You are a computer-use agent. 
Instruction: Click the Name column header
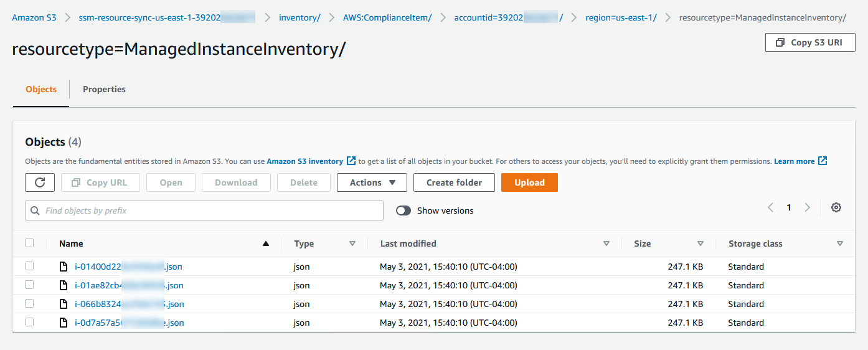[x=71, y=244]
